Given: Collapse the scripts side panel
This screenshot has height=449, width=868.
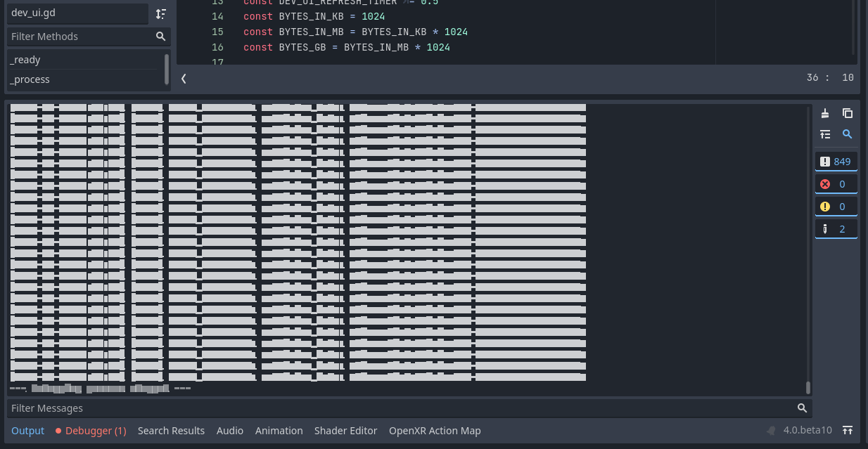Looking at the screenshot, I should pyautogui.click(x=183, y=79).
